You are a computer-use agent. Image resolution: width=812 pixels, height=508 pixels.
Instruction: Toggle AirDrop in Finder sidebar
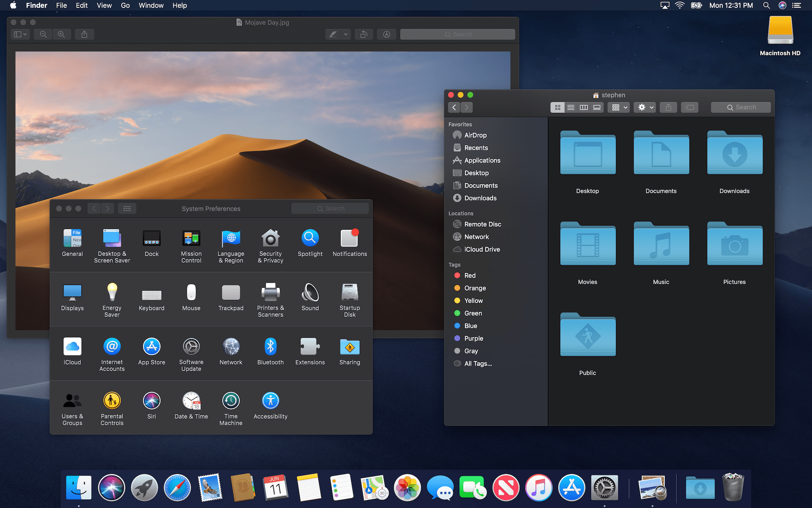point(475,135)
